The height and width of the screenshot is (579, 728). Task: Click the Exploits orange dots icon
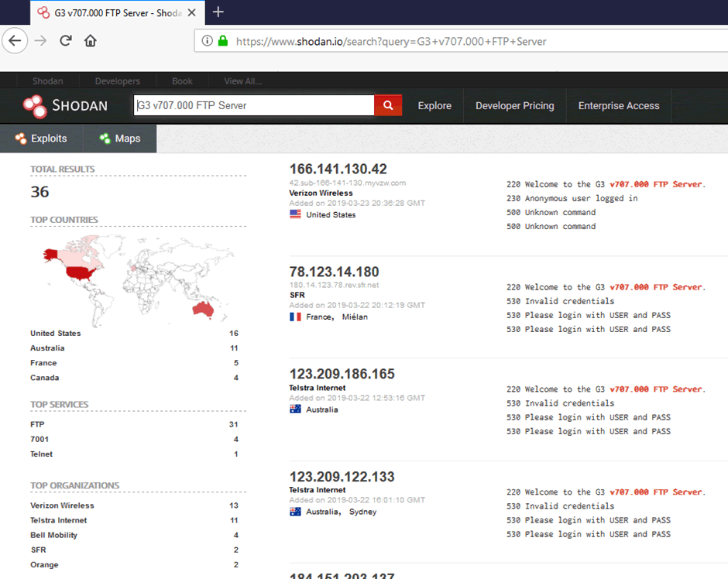click(x=20, y=139)
